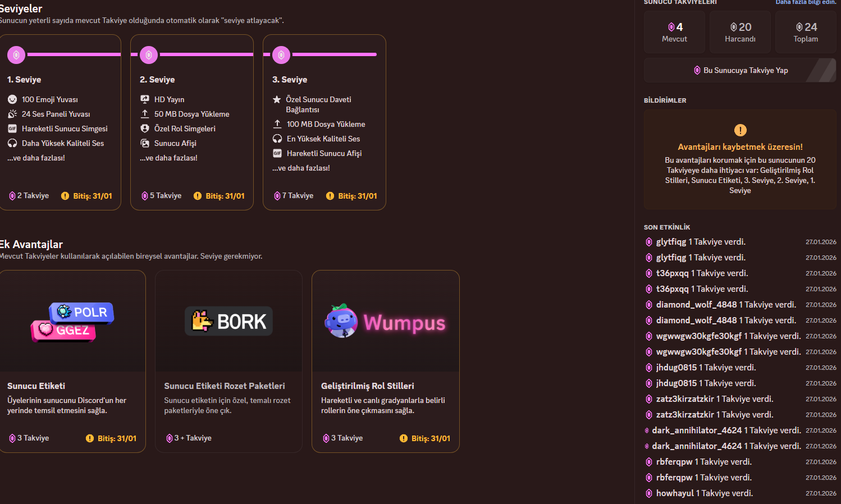Click ...ve daha fazlası! in the 1. Seviye card
The height and width of the screenshot is (504, 841).
pos(36,158)
